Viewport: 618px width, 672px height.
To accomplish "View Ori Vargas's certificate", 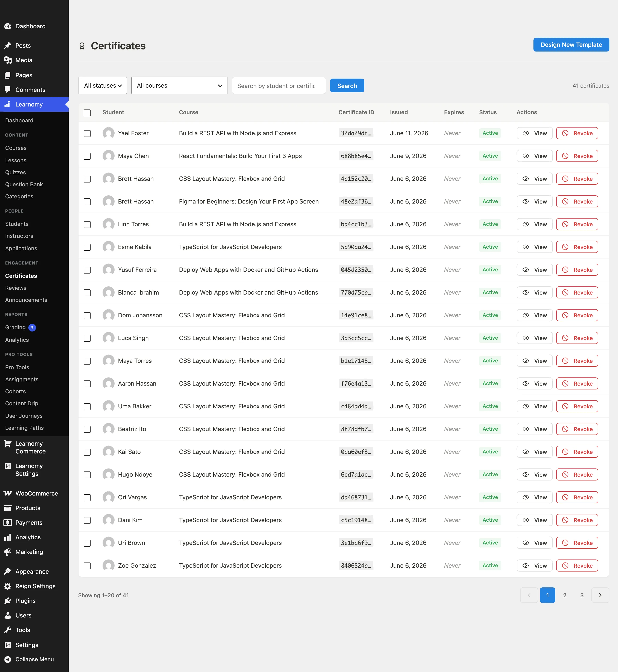I will point(534,497).
